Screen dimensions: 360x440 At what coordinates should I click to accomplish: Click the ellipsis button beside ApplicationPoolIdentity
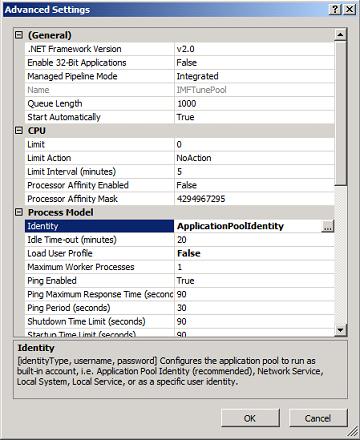click(x=328, y=226)
